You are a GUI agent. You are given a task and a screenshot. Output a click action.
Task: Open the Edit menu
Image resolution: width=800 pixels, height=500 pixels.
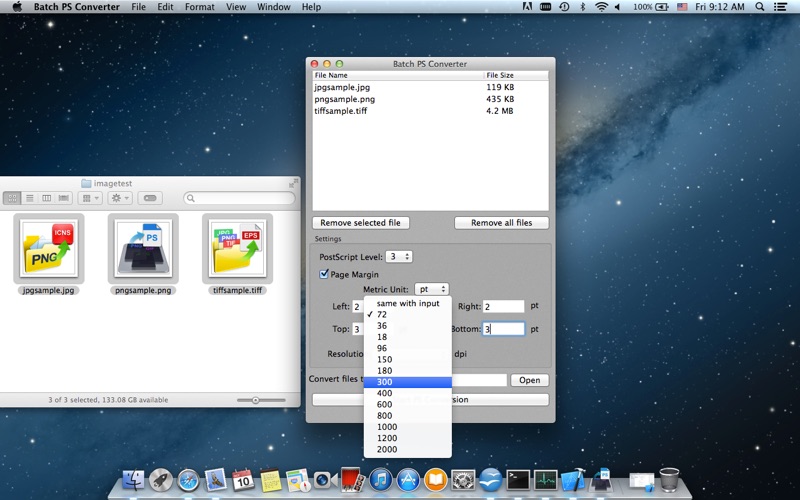165,7
